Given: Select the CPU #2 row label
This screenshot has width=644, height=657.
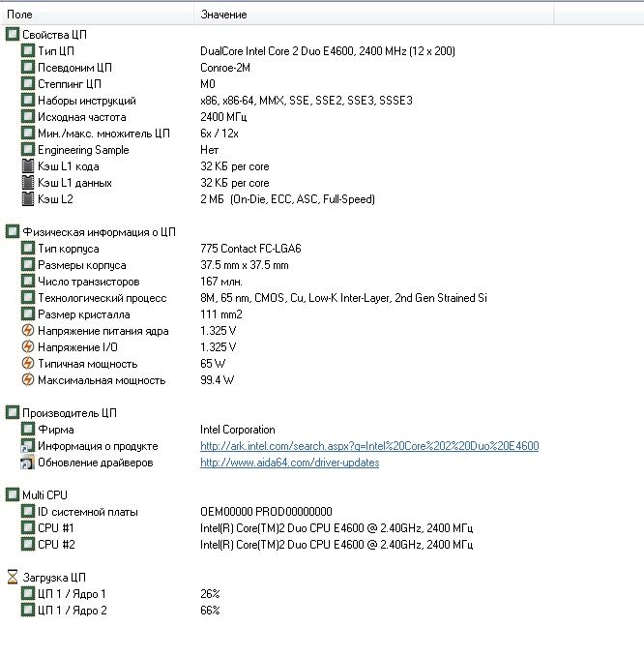Looking at the screenshot, I should pyautogui.click(x=56, y=545).
